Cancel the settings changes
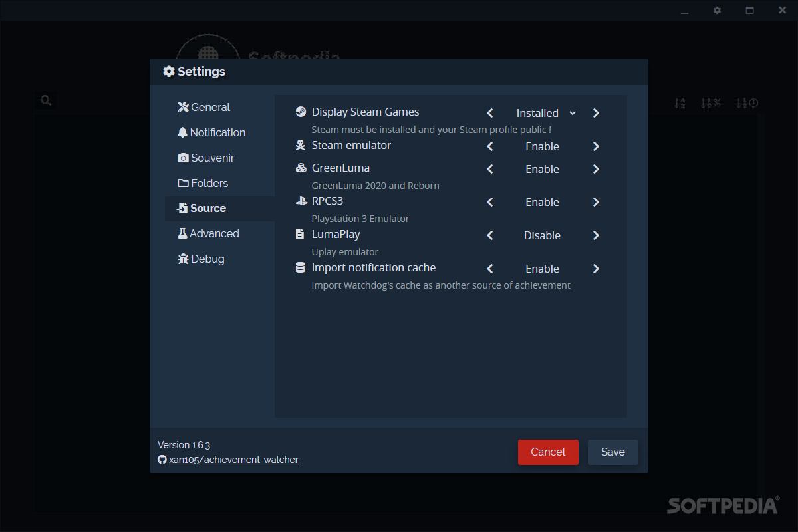The height and width of the screenshot is (532, 798). tap(548, 452)
